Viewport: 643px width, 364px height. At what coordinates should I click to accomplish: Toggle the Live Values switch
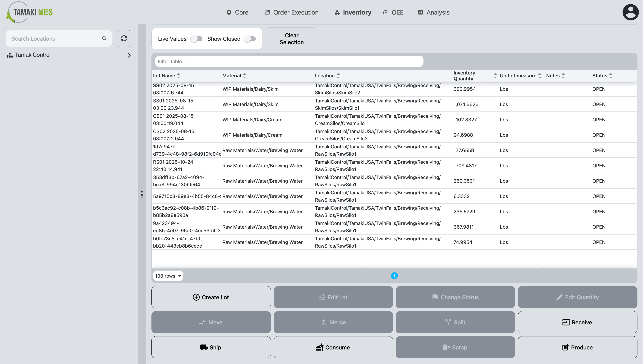(x=197, y=39)
